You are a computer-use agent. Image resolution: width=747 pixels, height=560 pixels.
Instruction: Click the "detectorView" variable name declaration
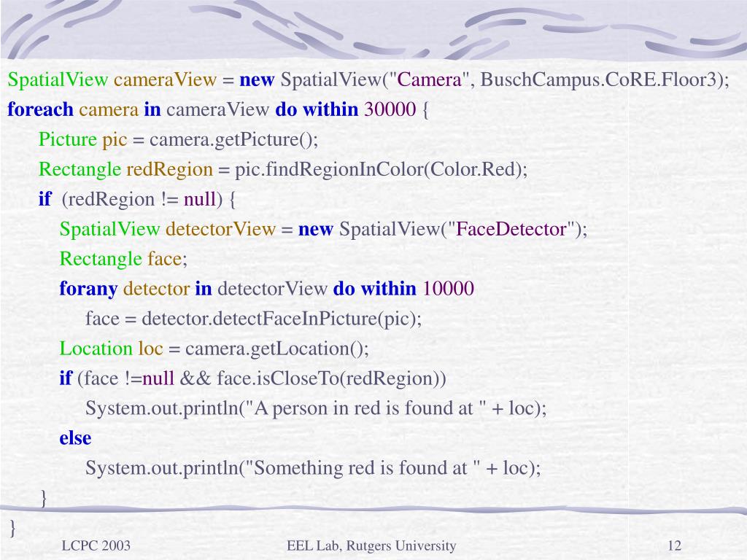[x=220, y=229]
